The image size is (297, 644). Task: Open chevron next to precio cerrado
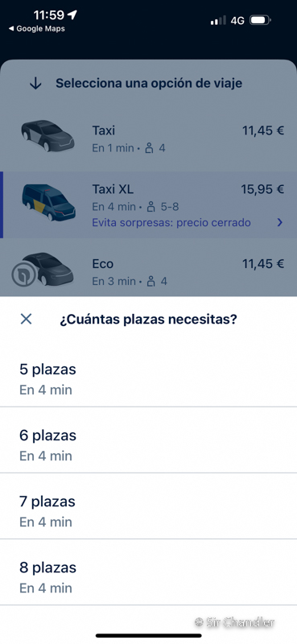pos(280,223)
